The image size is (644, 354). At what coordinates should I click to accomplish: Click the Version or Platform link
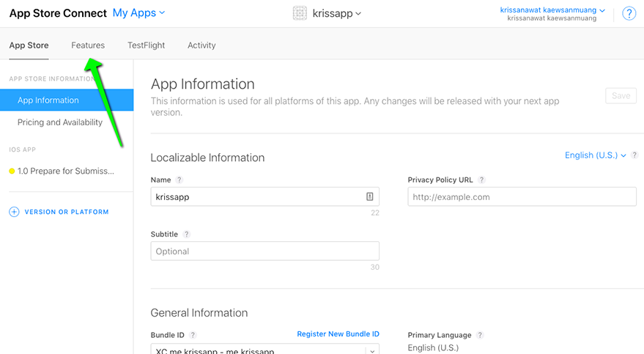[67, 212]
